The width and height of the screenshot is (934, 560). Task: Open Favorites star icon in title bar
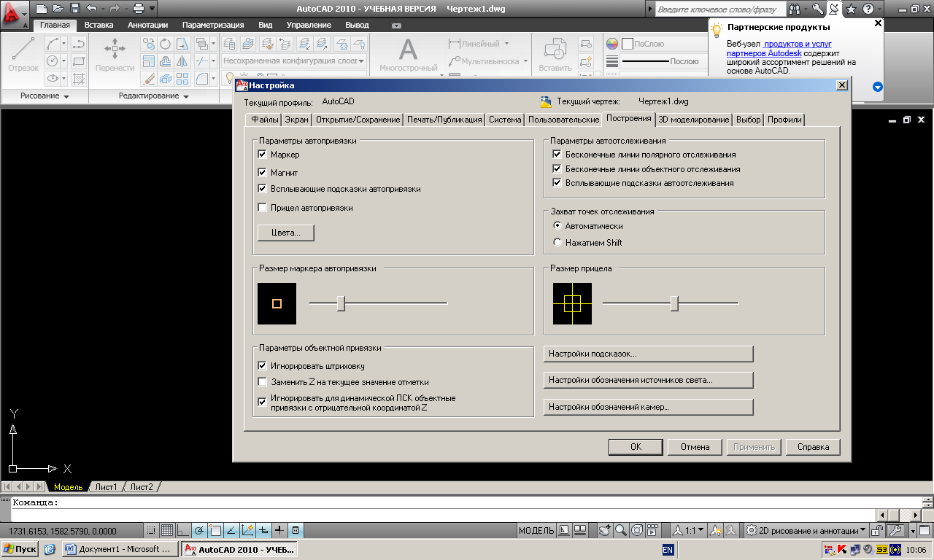tap(851, 9)
